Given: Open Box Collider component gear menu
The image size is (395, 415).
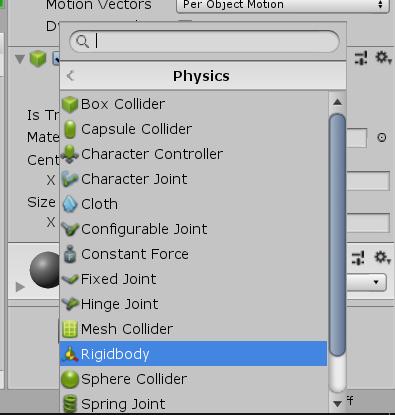Looking at the screenshot, I should [383, 58].
